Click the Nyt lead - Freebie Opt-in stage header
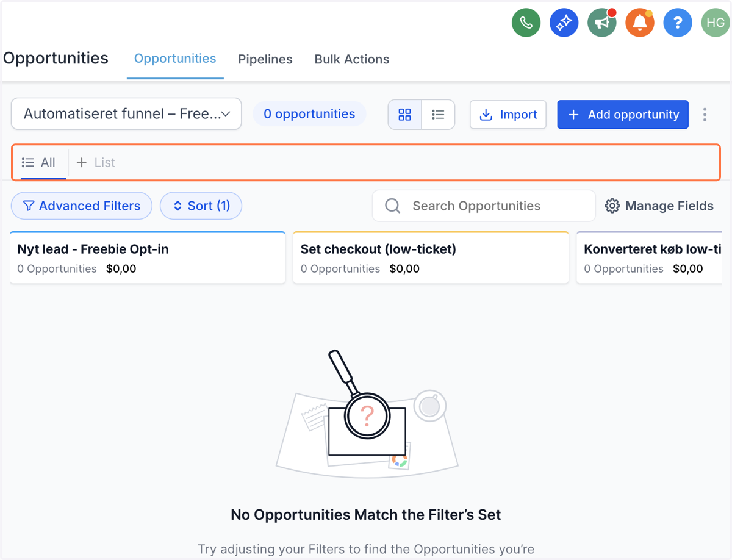Screen dimensions: 732x560 click(x=148, y=258)
